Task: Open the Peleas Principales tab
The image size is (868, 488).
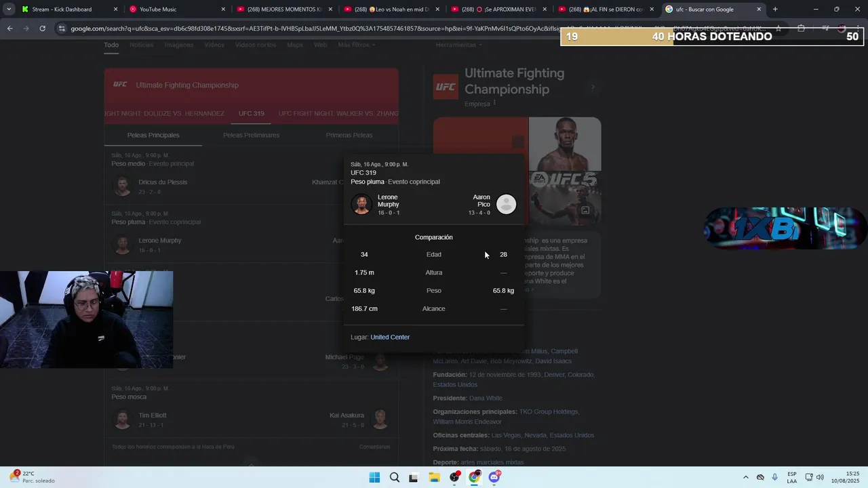Action: point(153,135)
